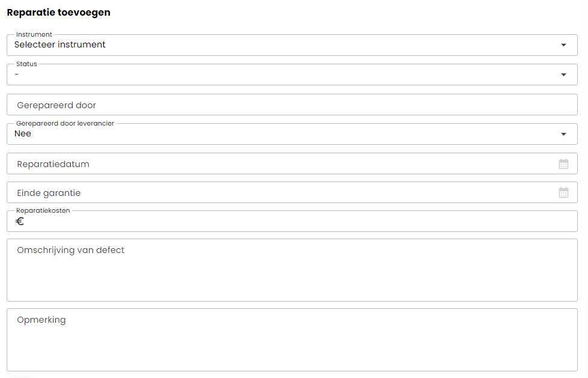Click the 'Gerepareerd door leverancier' label
The width and height of the screenshot is (588, 378).
click(x=65, y=123)
